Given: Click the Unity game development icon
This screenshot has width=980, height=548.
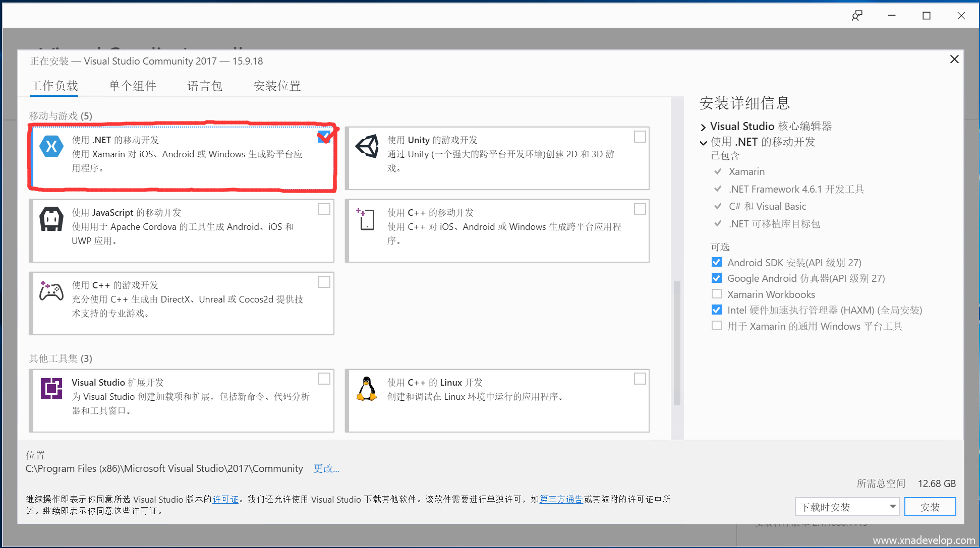Looking at the screenshot, I should coord(367,147).
